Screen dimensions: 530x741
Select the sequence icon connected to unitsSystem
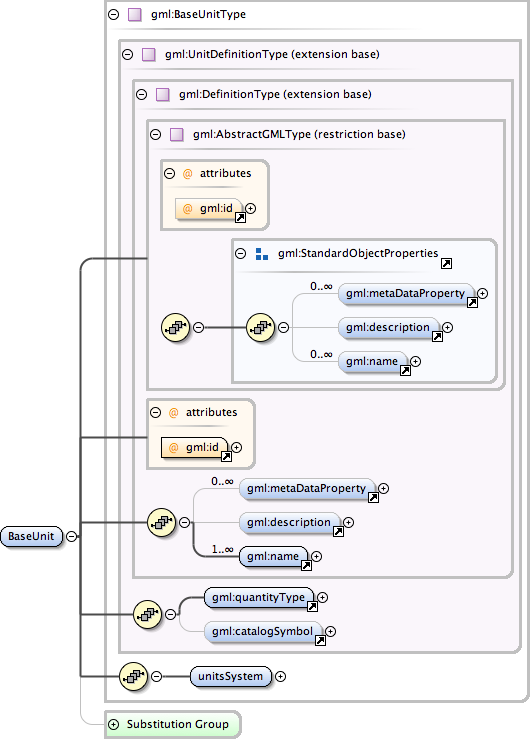(134, 677)
